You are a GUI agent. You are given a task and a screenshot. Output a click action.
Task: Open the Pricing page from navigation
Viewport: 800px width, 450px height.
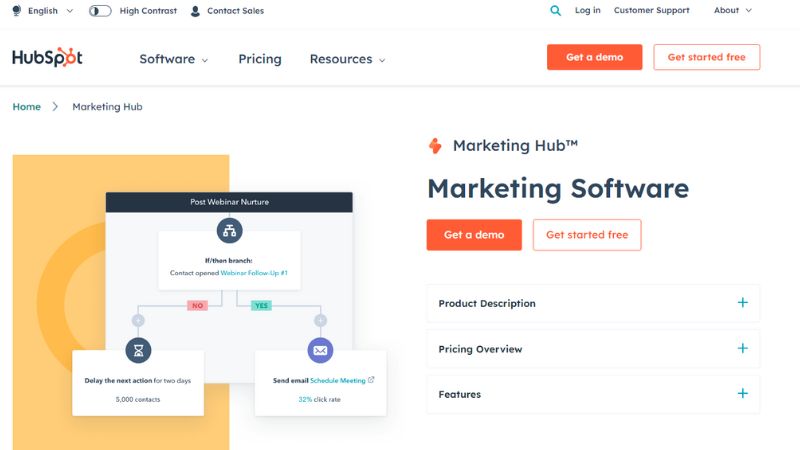[260, 59]
